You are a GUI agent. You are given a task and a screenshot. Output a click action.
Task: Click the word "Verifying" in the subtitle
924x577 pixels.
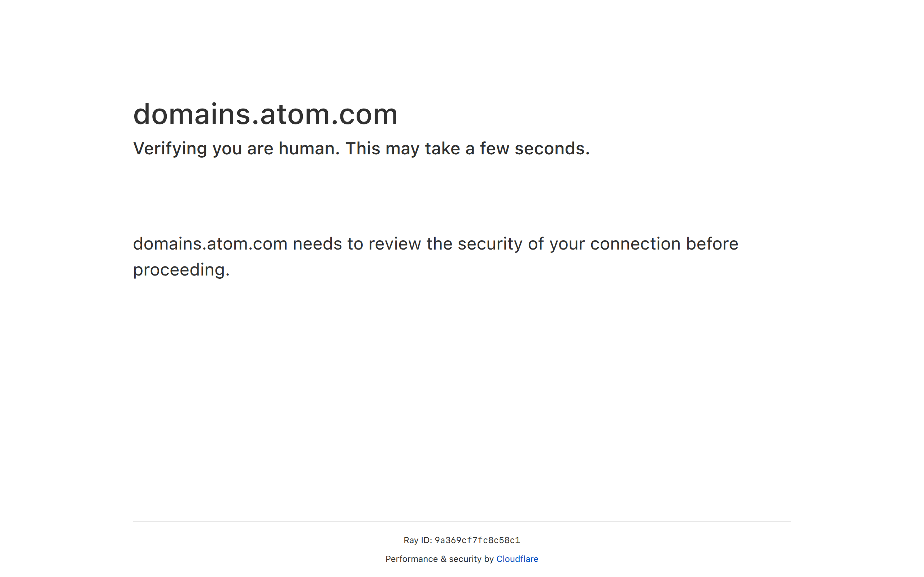[x=170, y=149]
